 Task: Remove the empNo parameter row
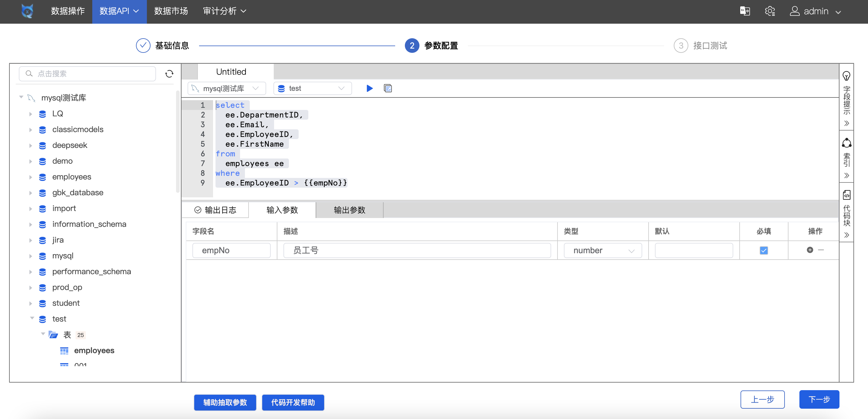point(821,250)
